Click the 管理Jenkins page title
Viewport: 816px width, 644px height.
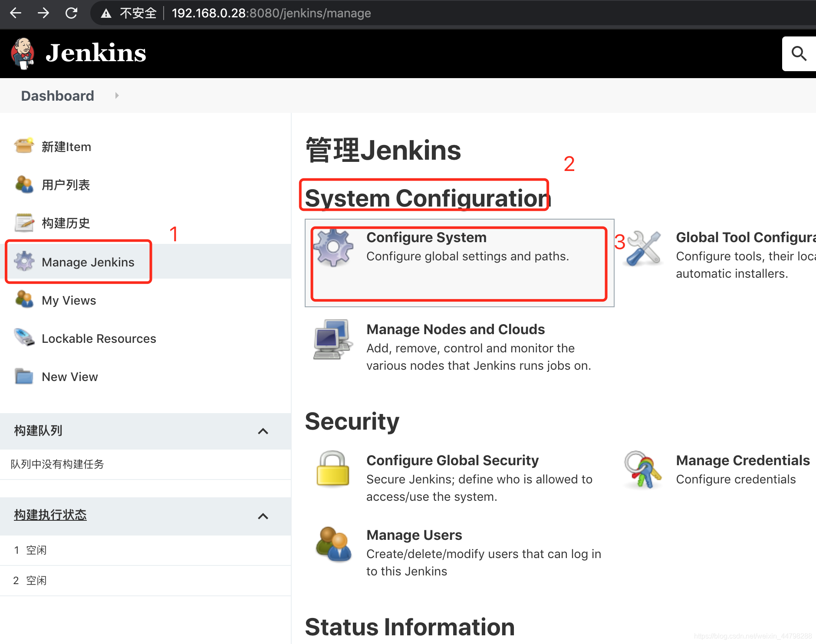point(383,150)
